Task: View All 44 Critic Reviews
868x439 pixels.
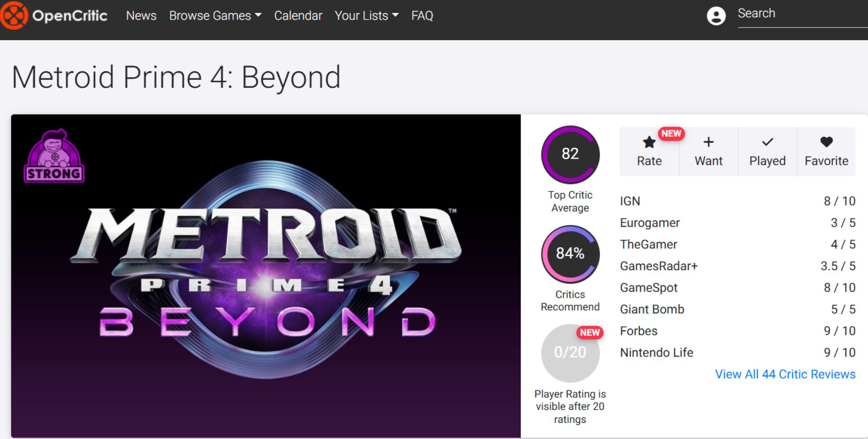Action: tap(785, 374)
